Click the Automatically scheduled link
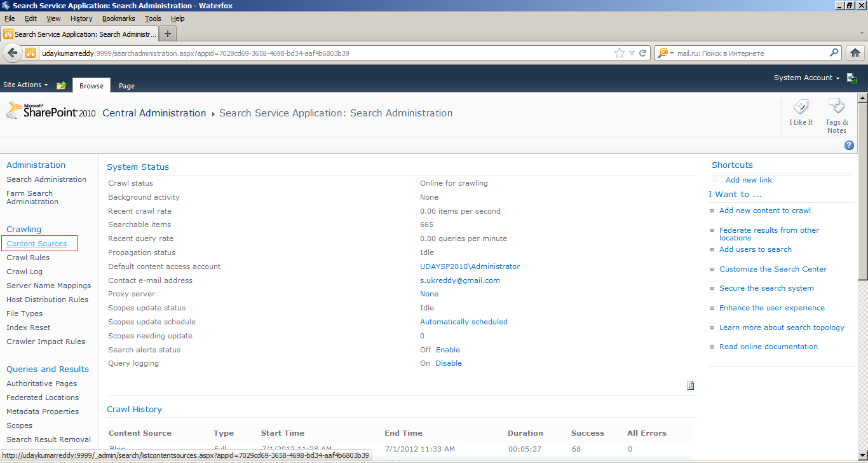 pos(464,322)
